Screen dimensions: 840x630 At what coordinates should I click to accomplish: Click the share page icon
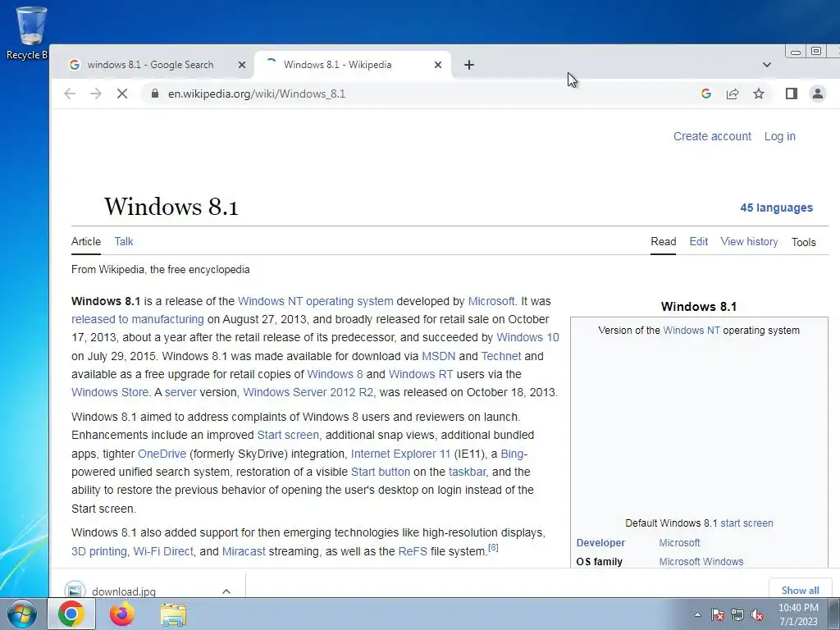[x=733, y=94]
